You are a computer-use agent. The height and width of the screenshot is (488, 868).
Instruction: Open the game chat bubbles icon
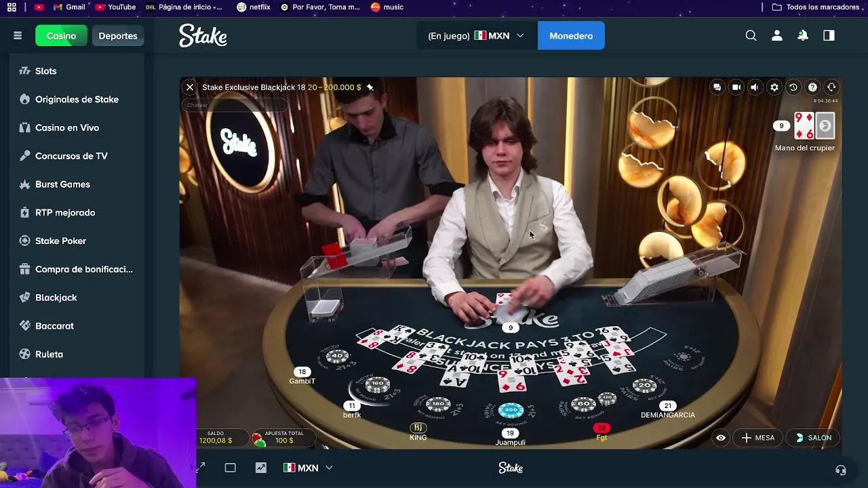click(717, 87)
